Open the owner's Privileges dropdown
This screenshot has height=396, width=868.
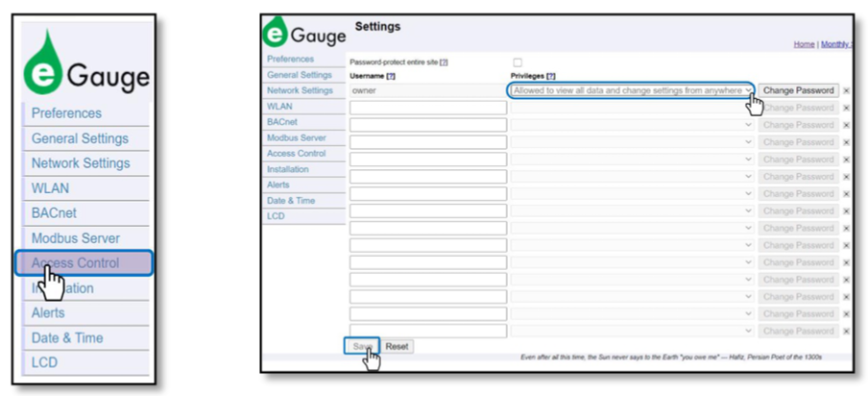click(631, 90)
